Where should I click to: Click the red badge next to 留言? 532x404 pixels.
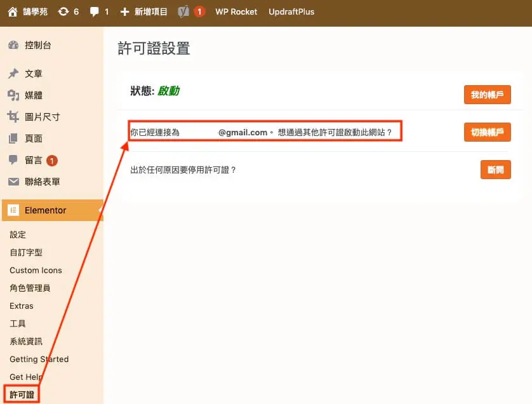point(52,161)
